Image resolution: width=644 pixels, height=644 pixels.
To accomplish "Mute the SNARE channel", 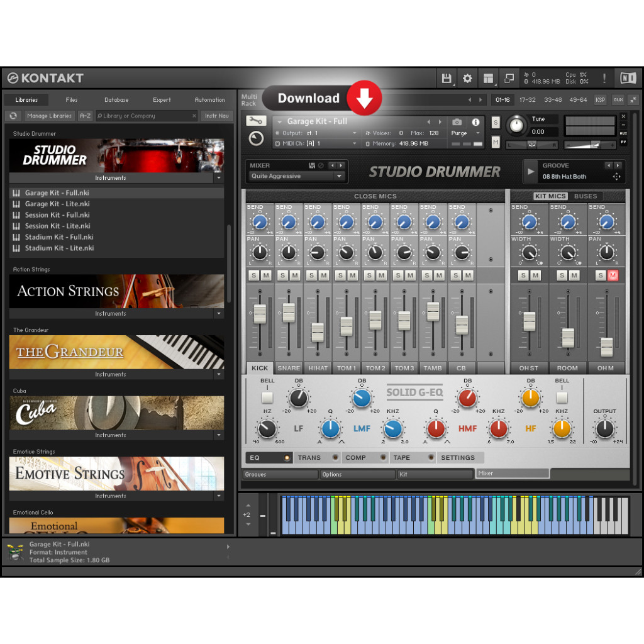I will pyautogui.click(x=295, y=275).
